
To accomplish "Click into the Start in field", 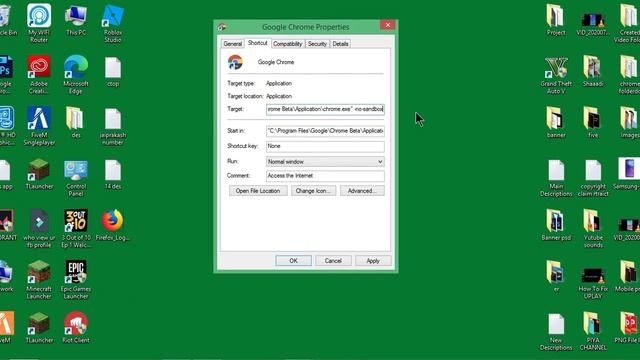I will tap(325, 131).
